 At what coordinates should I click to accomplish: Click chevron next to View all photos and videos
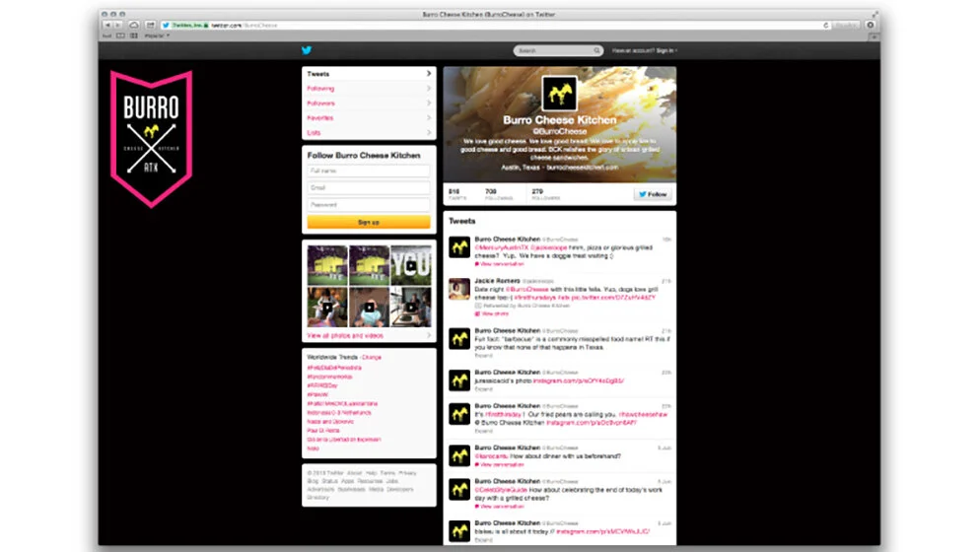pos(429,336)
